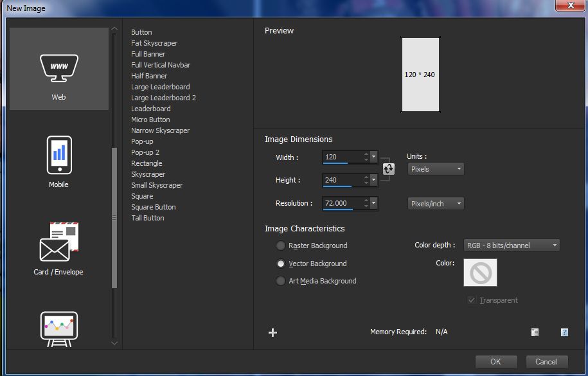Choose Art Media Background
Image resolution: width=588 pixels, height=376 pixels.
(280, 281)
